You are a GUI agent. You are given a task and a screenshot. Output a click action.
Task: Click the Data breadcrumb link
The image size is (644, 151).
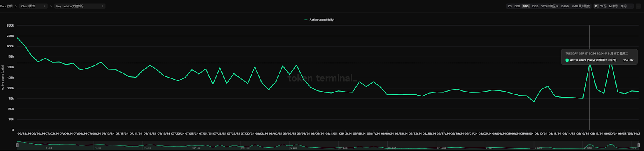tap(6, 6)
